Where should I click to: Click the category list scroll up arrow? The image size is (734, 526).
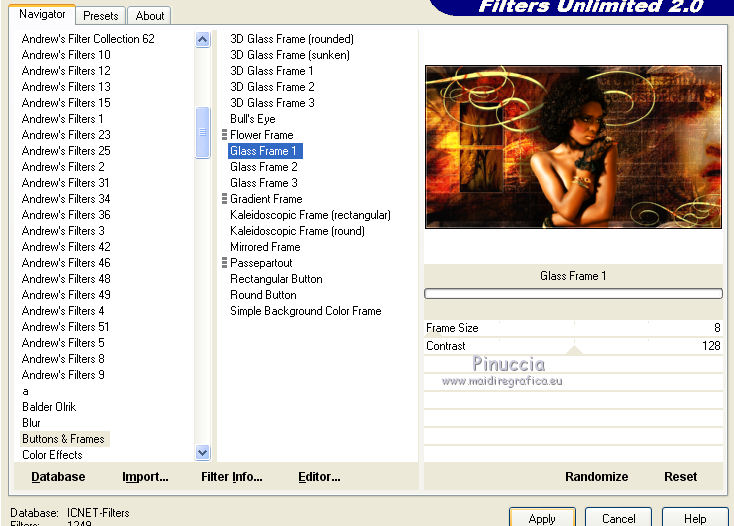tap(202, 39)
